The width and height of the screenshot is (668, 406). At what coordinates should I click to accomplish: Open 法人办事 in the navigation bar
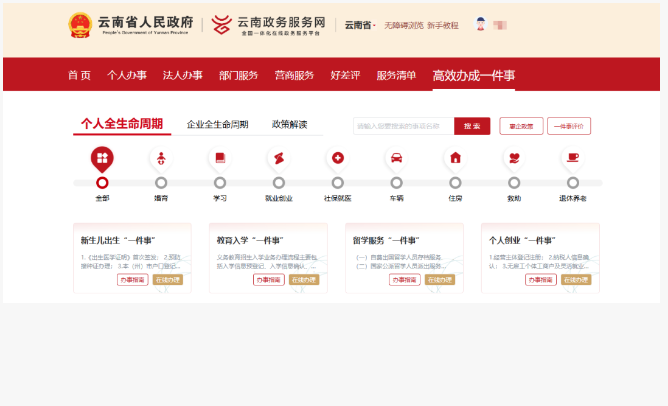[x=183, y=75]
